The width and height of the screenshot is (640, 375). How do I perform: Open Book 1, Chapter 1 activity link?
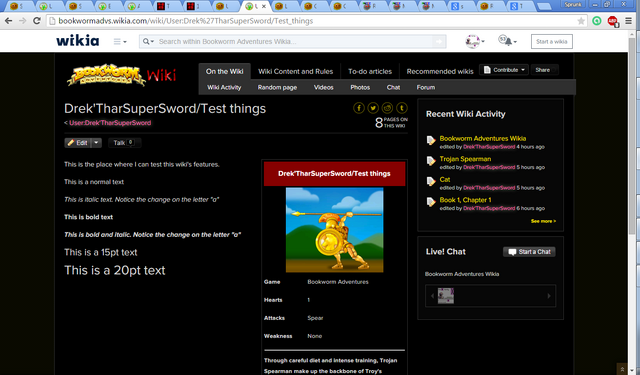(x=465, y=200)
